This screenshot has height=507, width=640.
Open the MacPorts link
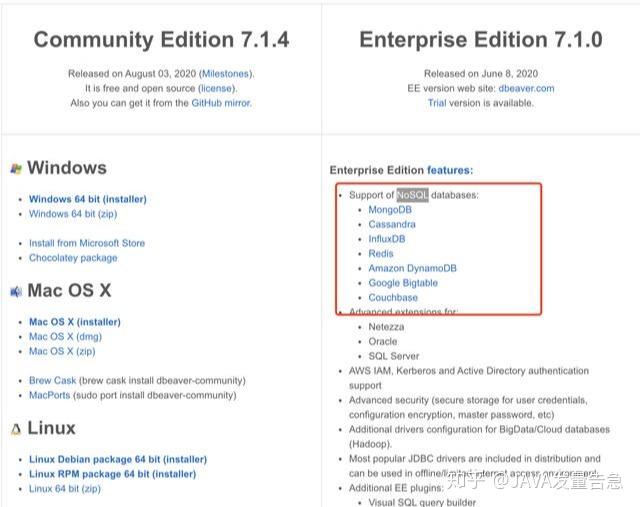[50, 395]
